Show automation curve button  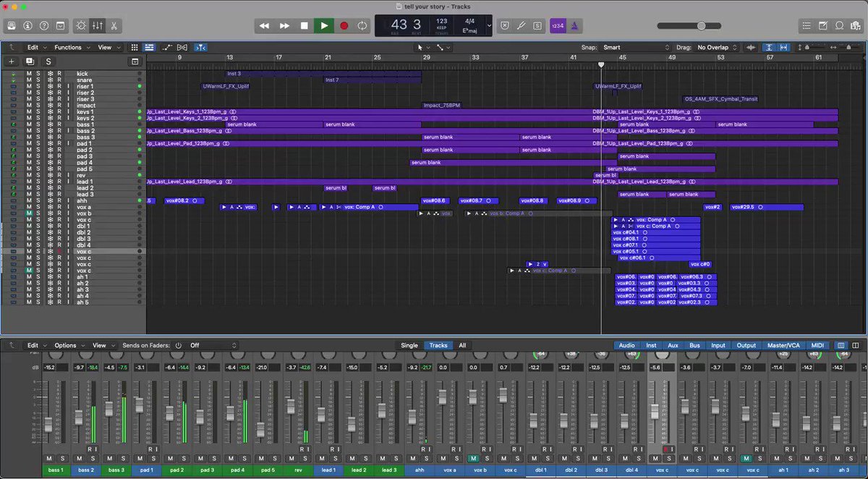(168, 47)
